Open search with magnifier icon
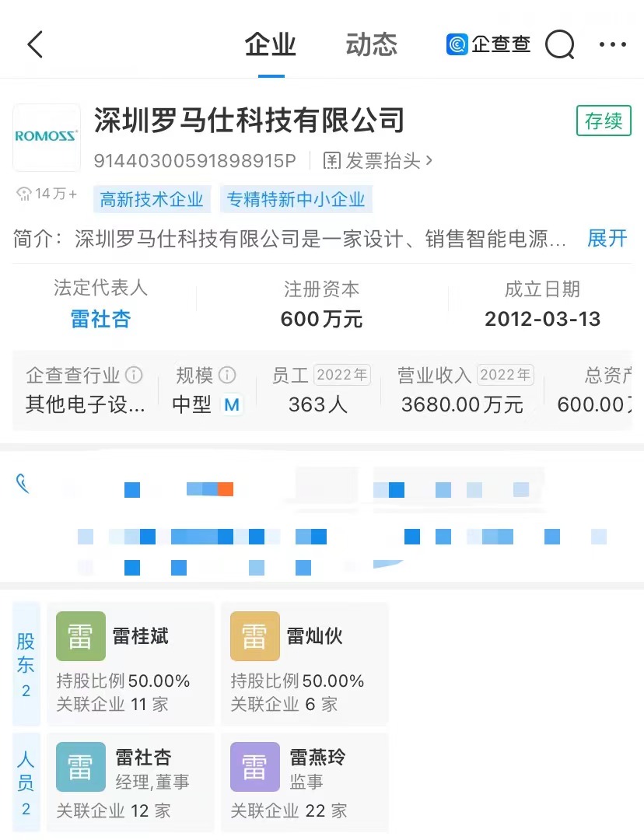Viewport: 644px width, 840px height. click(x=559, y=44)
